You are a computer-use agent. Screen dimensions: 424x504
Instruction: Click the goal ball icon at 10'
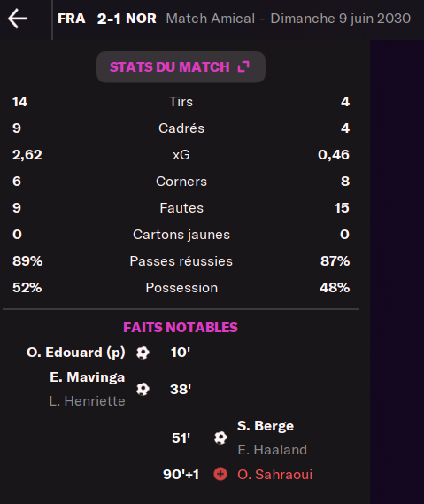(143, 353)
